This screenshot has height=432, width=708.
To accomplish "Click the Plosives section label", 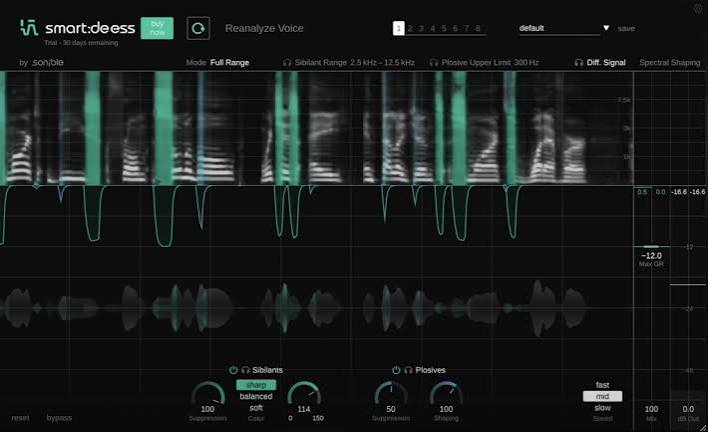I will click(430, 370).
